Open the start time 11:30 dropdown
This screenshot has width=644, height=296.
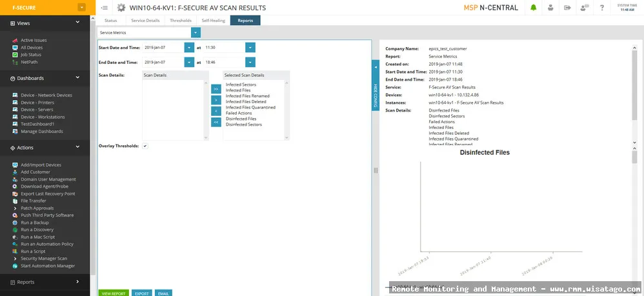click(250, 47)
